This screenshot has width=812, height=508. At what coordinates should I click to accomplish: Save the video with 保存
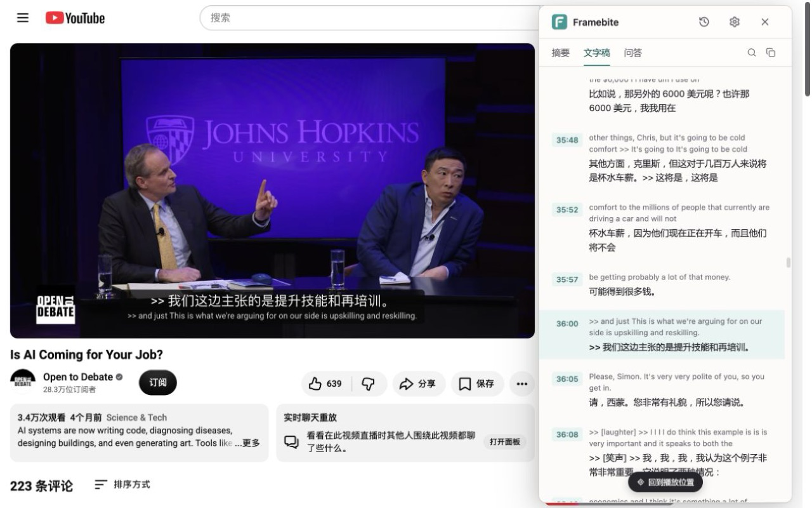477,384
